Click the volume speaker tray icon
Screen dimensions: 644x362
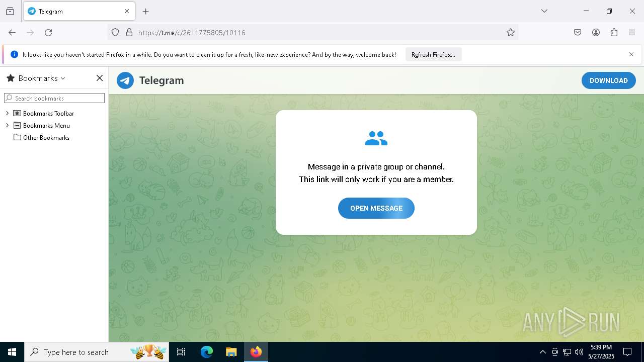click(579, 352)
